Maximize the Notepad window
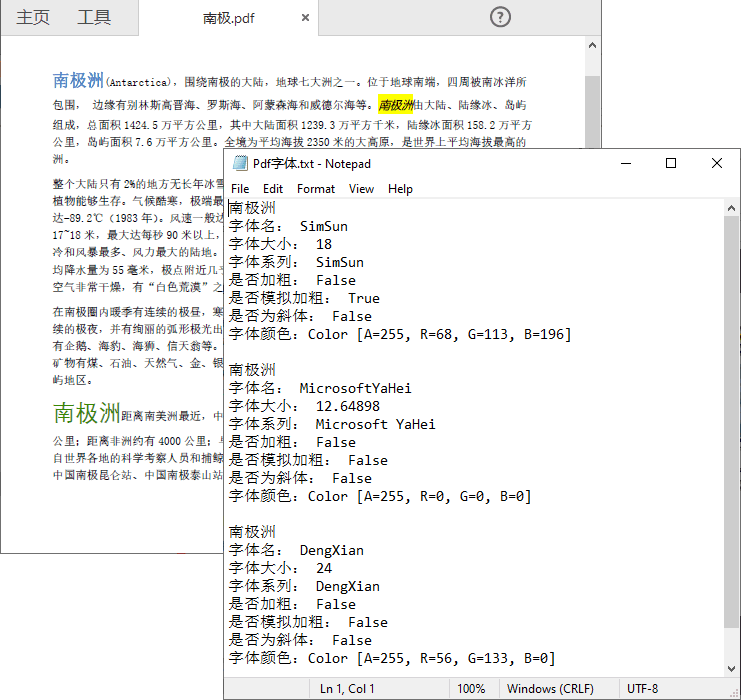The height and width of the screenshot is (700, 741). point(671,163)
